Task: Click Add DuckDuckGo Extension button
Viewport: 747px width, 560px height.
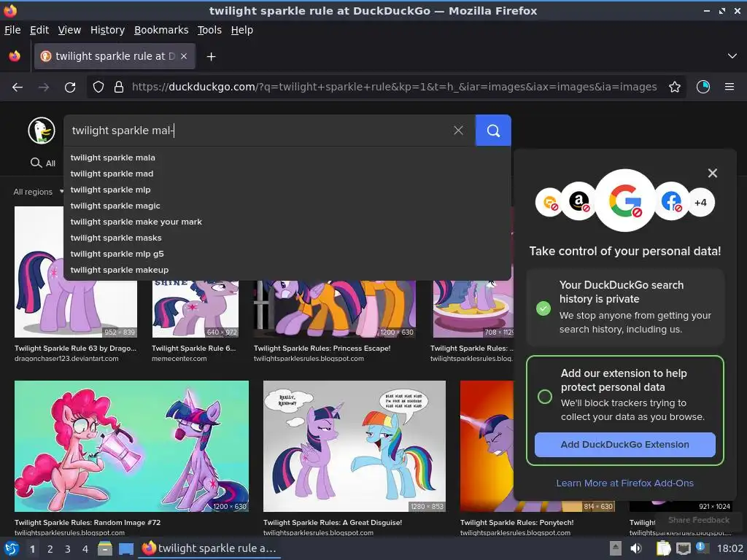Action: tap(624, 445)
